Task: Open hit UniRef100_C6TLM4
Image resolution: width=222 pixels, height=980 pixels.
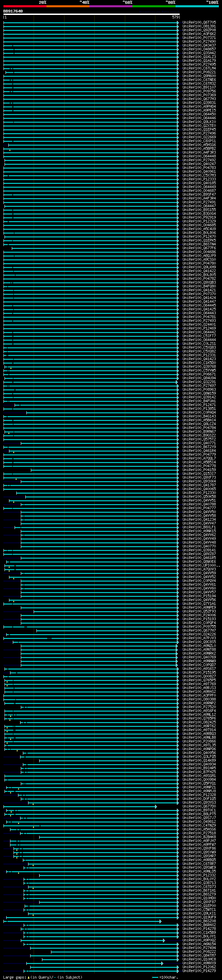Action: point(199,68)
